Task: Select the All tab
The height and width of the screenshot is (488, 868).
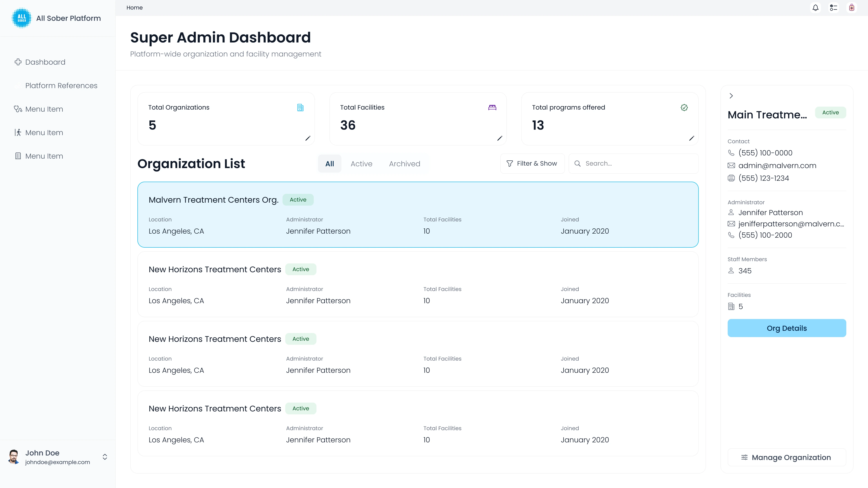Action: pyautogui.click(x=330, y=164)
